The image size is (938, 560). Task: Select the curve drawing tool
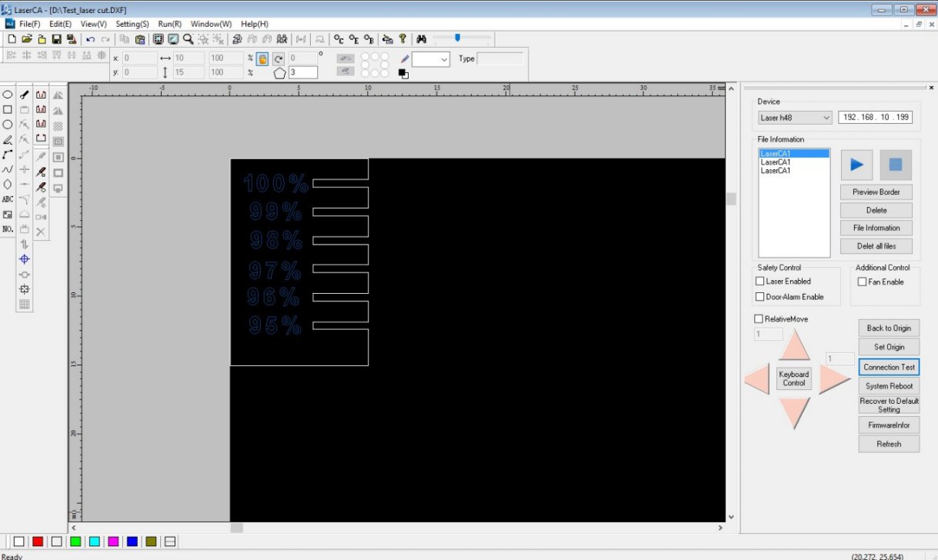(8, 169)
